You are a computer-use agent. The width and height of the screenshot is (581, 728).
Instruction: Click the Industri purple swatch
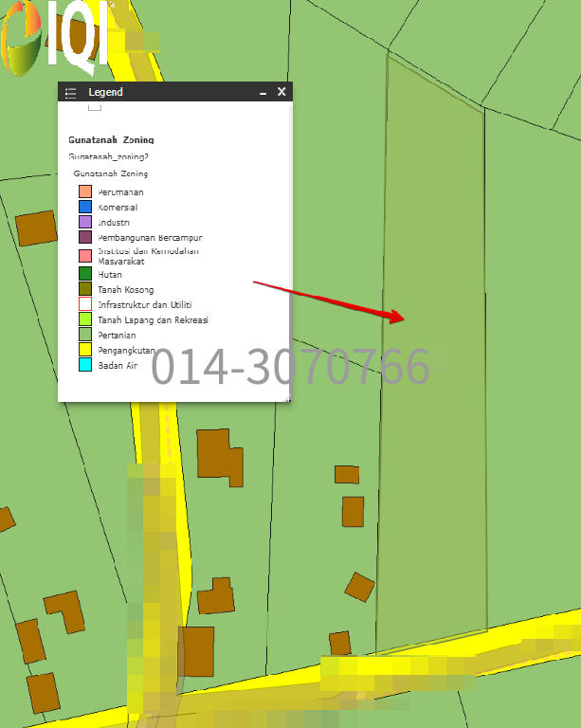[x=85, y=222]
